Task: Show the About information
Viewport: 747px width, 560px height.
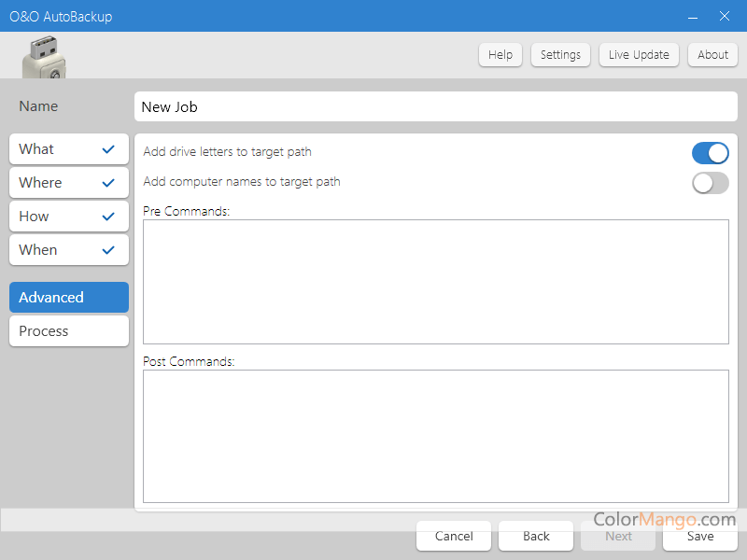Action: click(x=712, y=55)
